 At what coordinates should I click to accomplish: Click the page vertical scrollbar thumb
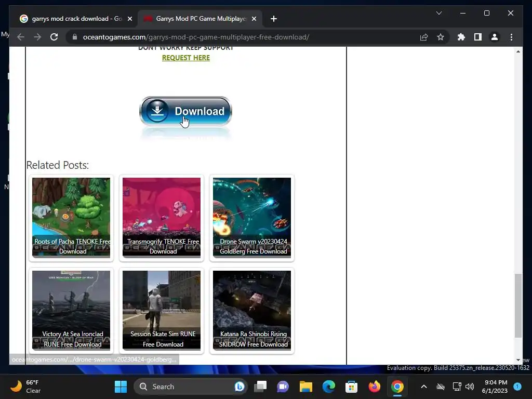(518, 305)
